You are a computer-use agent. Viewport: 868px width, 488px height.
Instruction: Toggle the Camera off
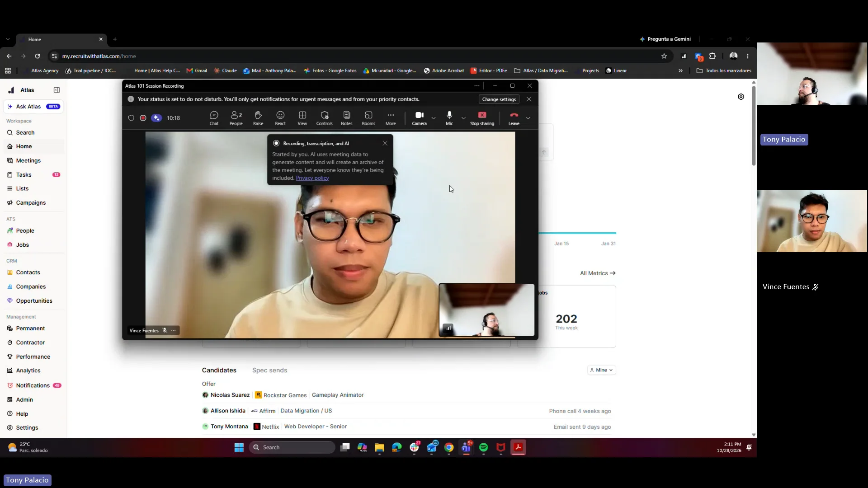pos(419,118)
